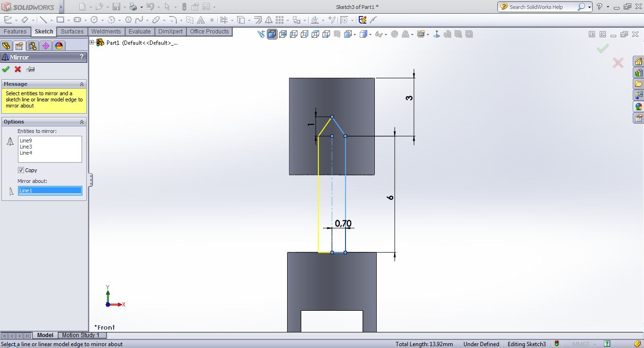Open the SolidWorks Resources home icon
The width and height of the screenshot is (644, 348).
pyautogui.click(x=638, y=62)
